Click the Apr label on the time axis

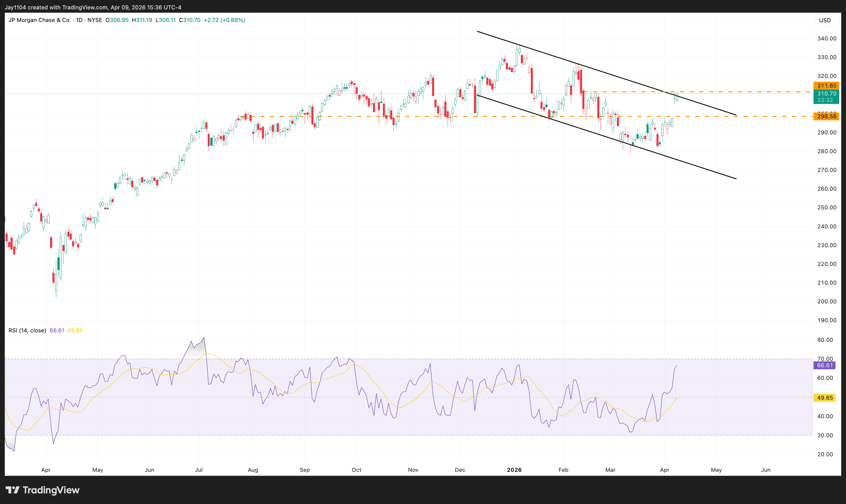pos(46,470)
